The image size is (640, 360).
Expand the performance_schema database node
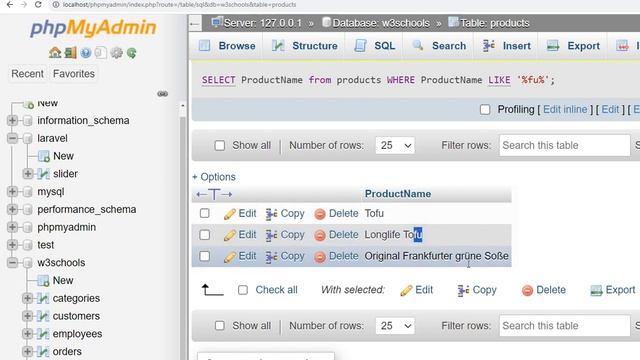(x=12, y=209)
